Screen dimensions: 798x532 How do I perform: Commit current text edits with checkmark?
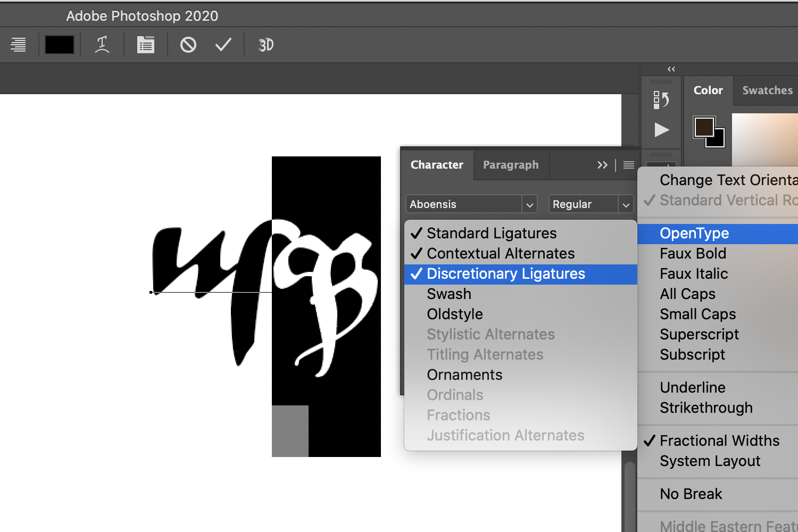[x=223, y=45]
